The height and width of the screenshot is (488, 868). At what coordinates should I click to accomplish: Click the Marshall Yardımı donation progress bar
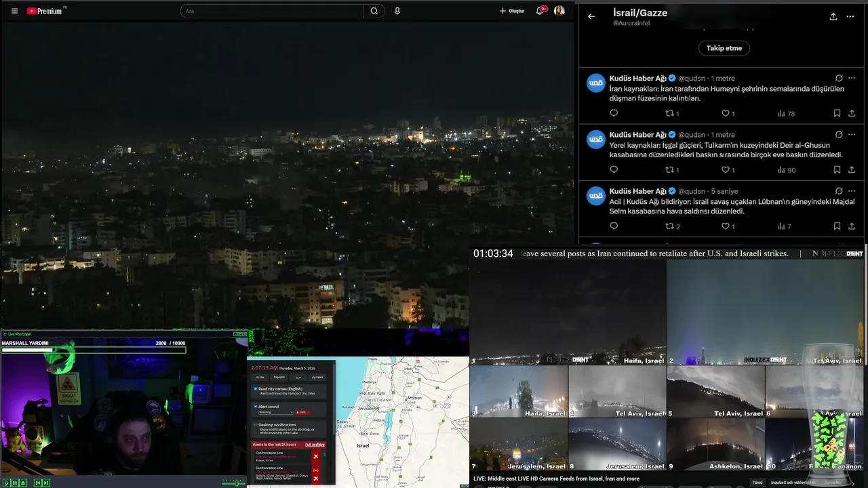pyautogui.click(x=94, y=350)
